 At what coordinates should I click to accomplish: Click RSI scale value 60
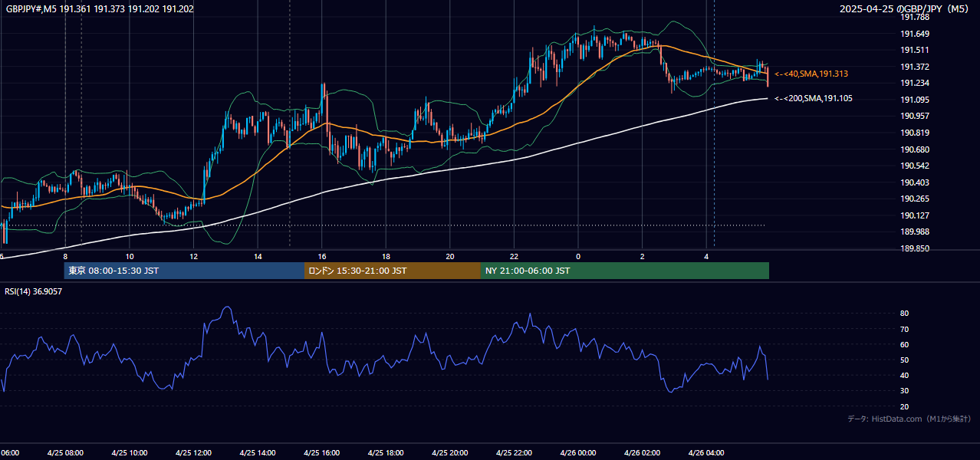[x=905, y=344]
